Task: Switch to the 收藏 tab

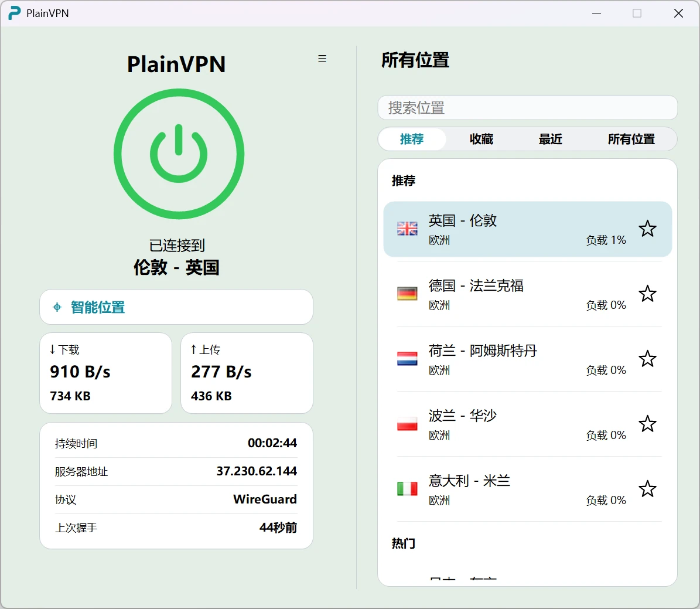Action: pyautogui.click(x=482, y=139)
